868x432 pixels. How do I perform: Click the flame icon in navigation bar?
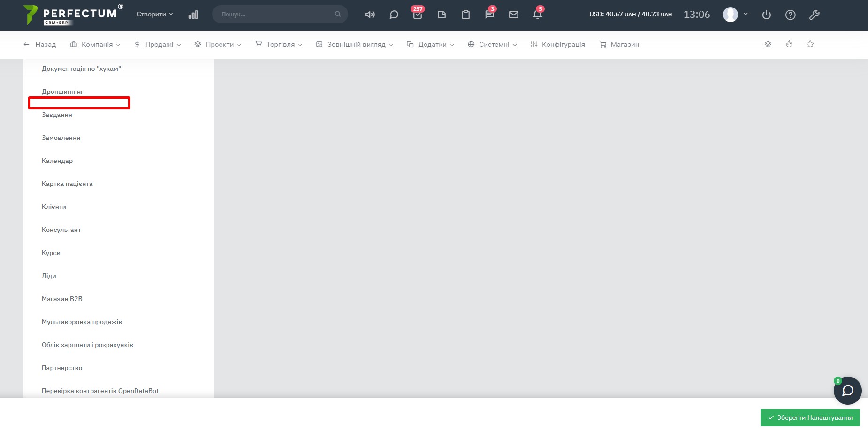click(x=789, y=44)
